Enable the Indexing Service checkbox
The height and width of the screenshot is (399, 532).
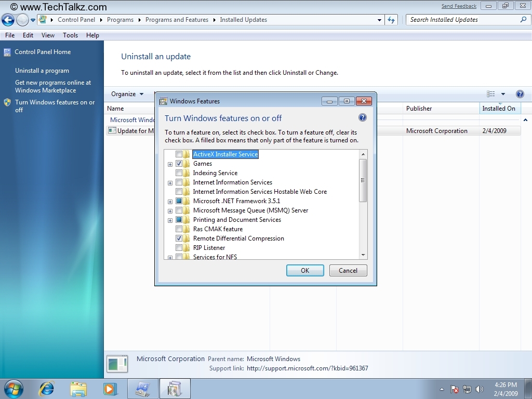[x=179, y=173]
